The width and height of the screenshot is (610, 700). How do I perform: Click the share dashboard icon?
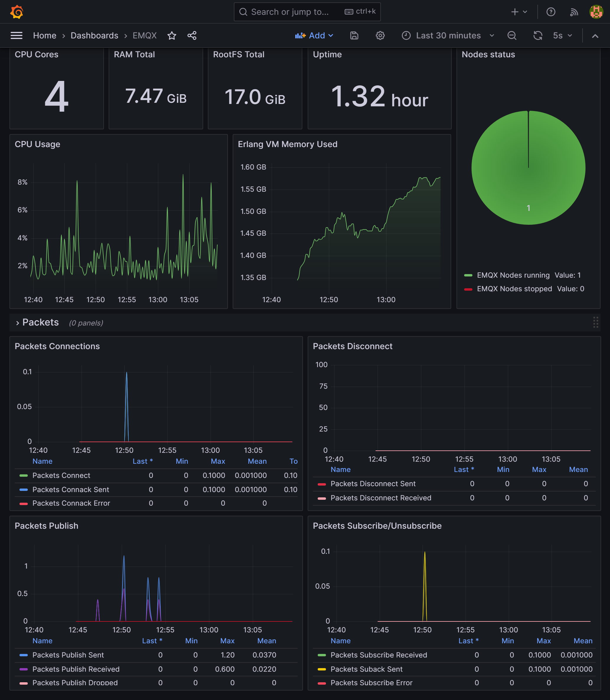192,35
